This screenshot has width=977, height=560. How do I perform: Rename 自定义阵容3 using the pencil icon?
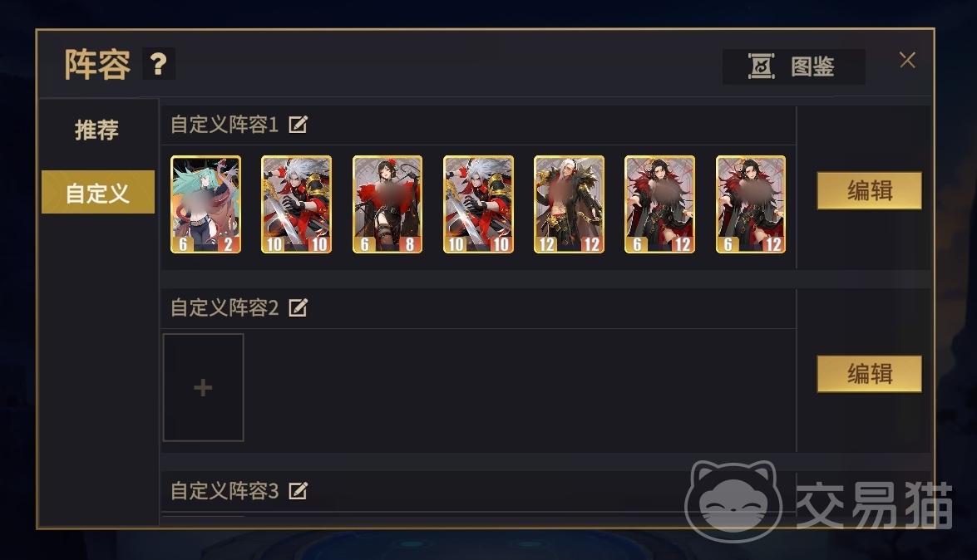pos(298,491)
